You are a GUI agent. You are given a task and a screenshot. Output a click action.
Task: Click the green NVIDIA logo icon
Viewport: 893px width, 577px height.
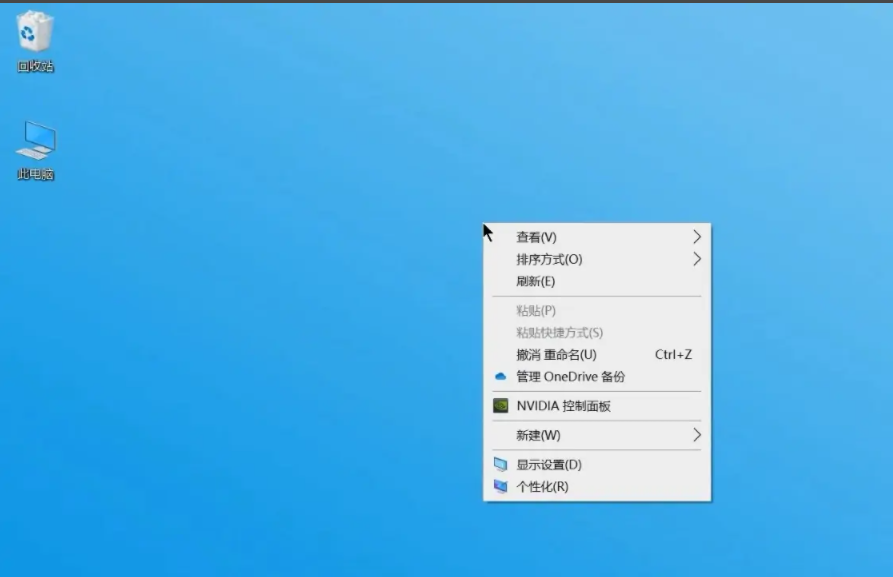coord(501,406)
